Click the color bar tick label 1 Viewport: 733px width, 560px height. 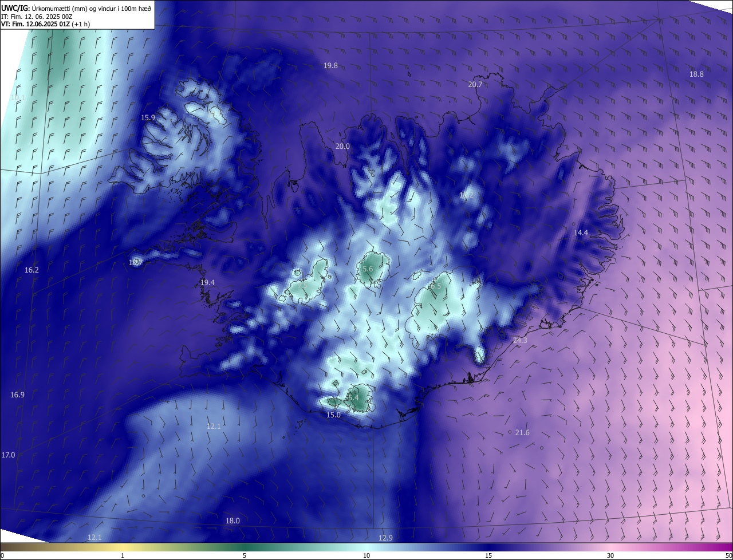[123, 556]
